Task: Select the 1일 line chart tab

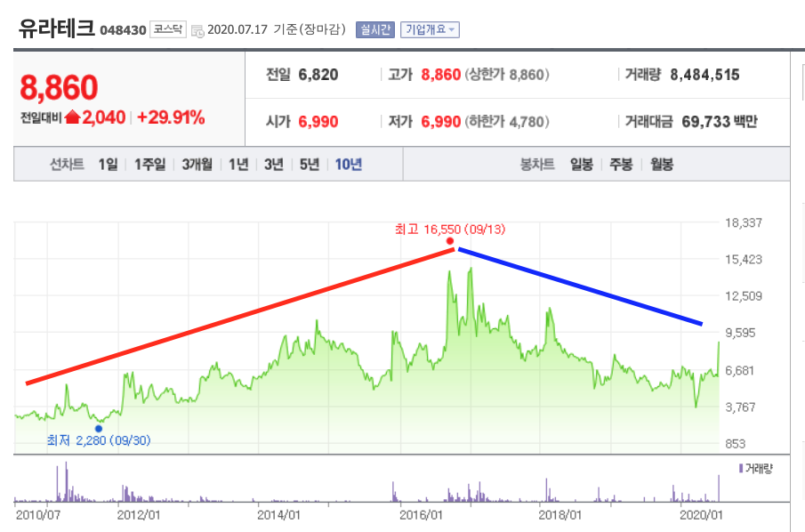Action: [108, 165]
